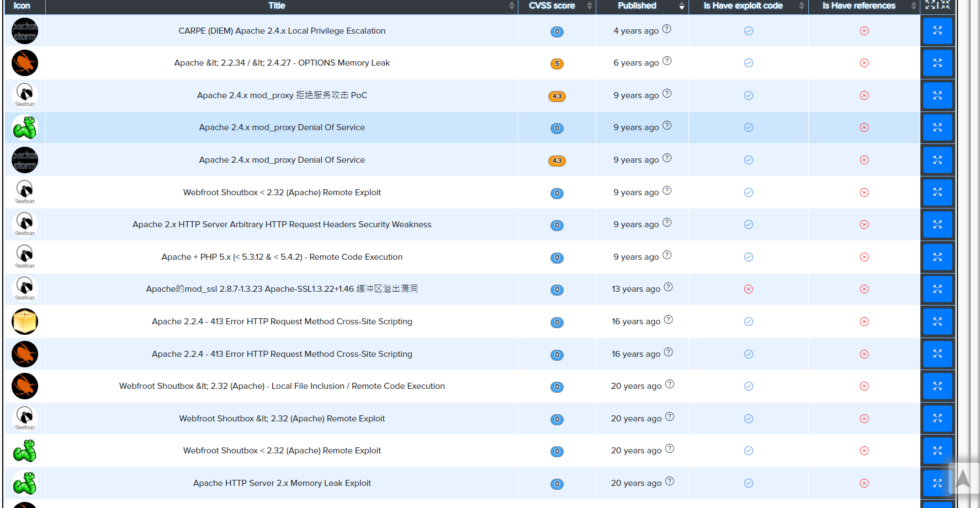Screen dimensions: 980x508
Task: Sort by 'Is Have references' column arrows
Action: coord(914,6)
